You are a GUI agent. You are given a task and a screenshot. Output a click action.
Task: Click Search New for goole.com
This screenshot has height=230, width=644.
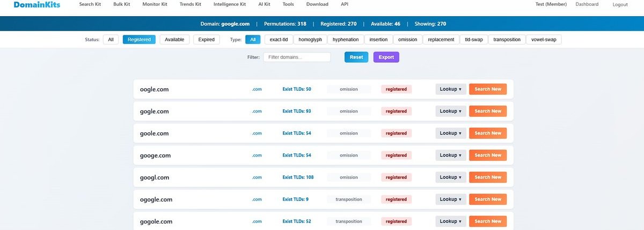point(488,133)
